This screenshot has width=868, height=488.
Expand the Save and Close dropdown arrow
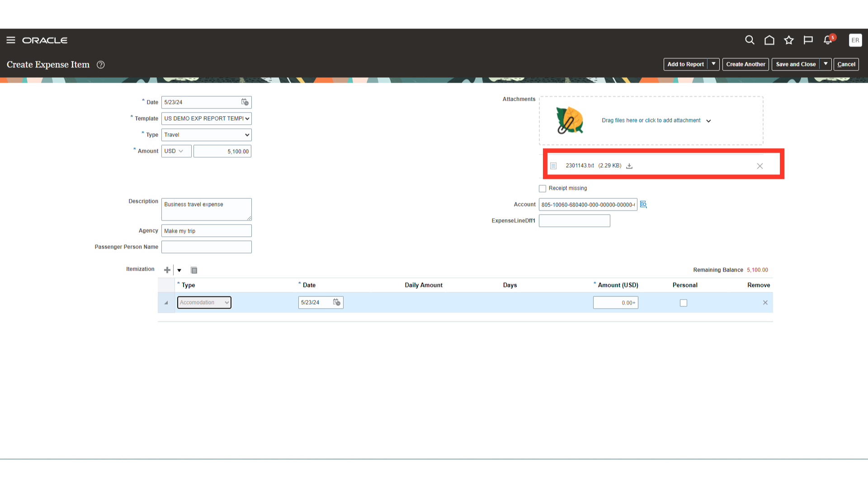[826, 64]
